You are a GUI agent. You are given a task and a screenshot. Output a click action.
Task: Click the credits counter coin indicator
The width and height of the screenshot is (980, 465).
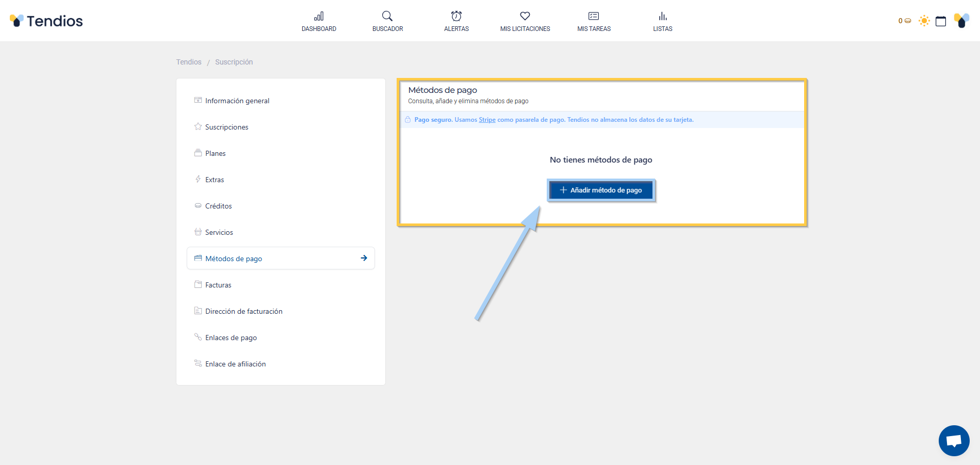coord(905,21)
